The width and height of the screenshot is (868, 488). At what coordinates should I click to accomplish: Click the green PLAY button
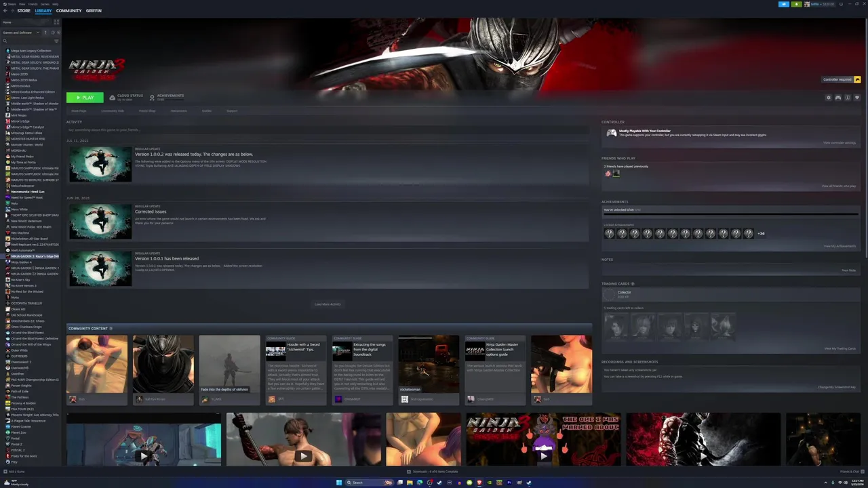click(x=85, y=98)
